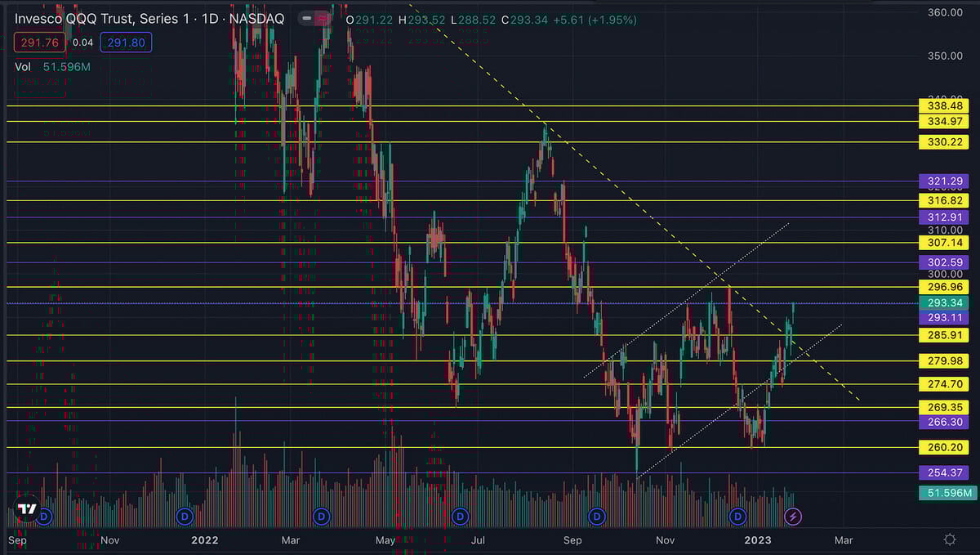Select the 334.97 price level label

click(946, 121)
